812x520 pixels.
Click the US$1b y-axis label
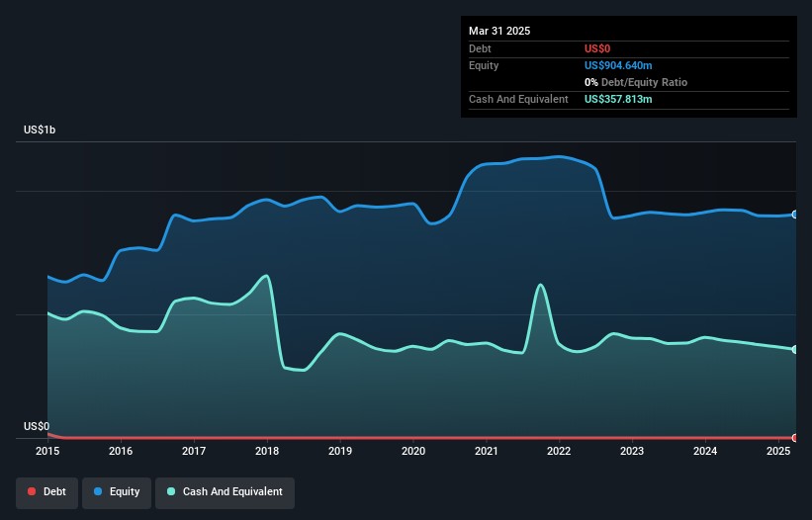(42, 130)
